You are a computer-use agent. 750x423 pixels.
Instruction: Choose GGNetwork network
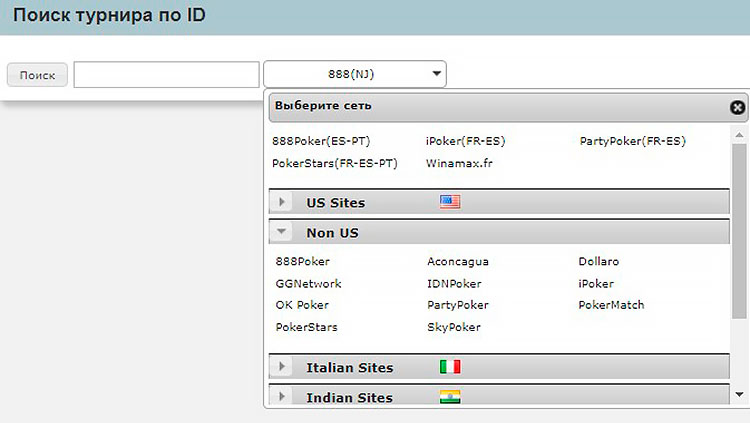coord(308,283)
